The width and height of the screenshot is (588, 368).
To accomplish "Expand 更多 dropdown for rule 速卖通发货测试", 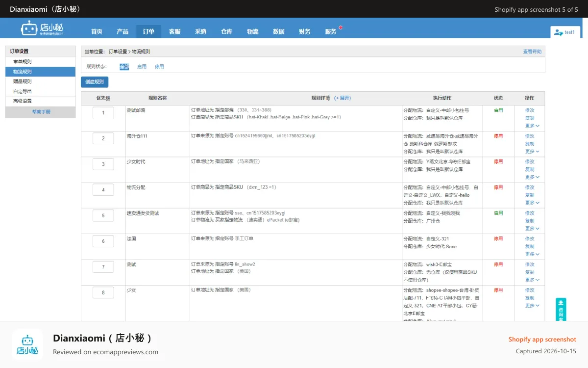I will pyautogui.click(x=532, y=229).
